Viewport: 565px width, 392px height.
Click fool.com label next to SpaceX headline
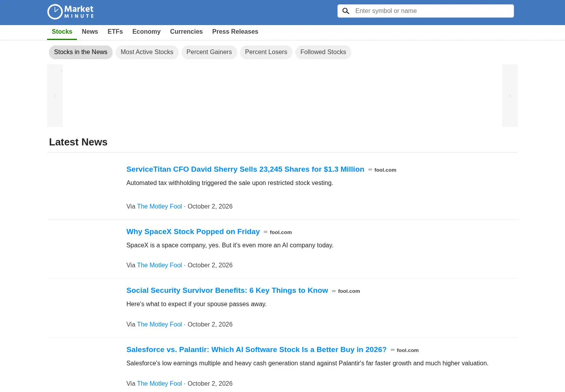[281, 232]
